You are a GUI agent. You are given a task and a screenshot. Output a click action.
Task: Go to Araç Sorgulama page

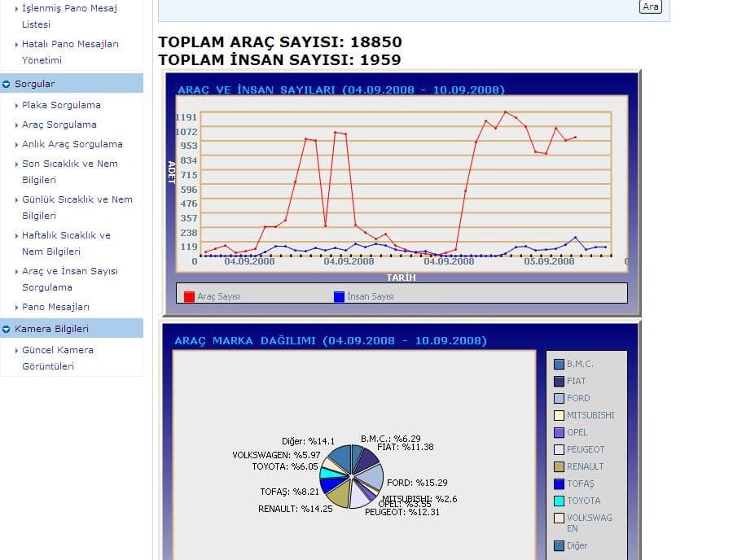pos(59,125)
